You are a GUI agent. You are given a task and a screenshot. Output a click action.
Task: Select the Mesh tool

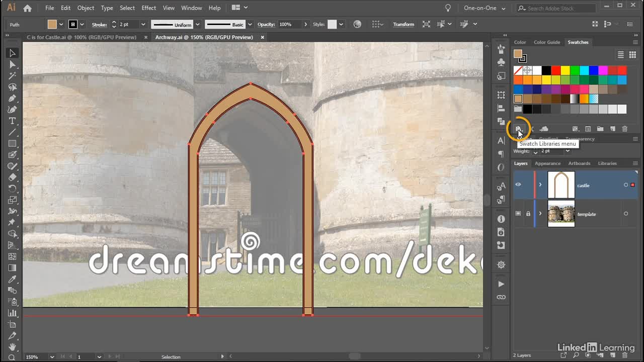point(13,256)
